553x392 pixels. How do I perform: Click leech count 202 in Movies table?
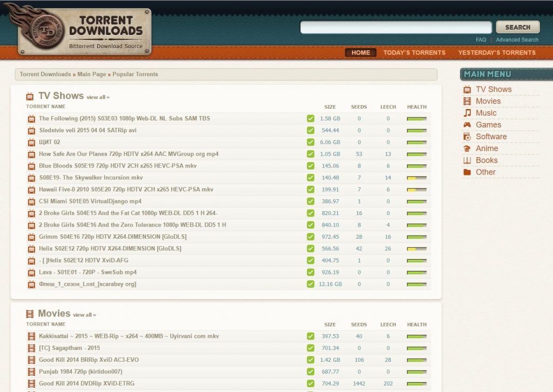coord(388,383)
